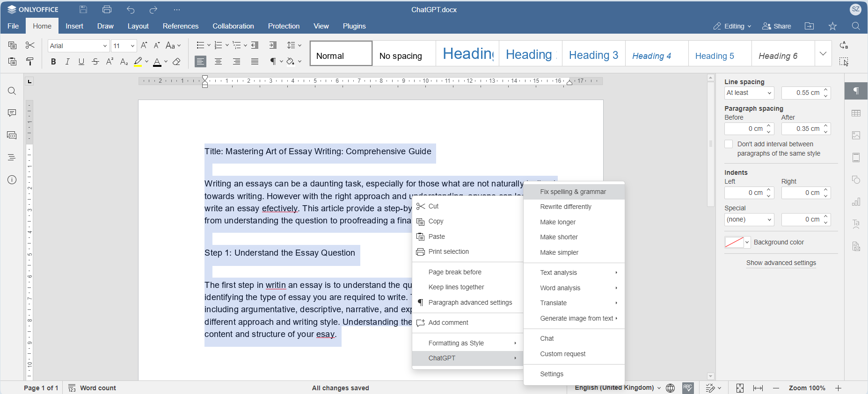Open the Comments sidebar panel
868x394 pixels.
coord(12,113)
